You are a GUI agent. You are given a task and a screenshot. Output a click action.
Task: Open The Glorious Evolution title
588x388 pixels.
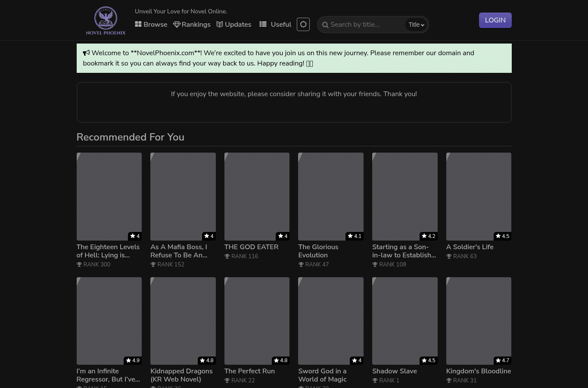click(318, 251)
